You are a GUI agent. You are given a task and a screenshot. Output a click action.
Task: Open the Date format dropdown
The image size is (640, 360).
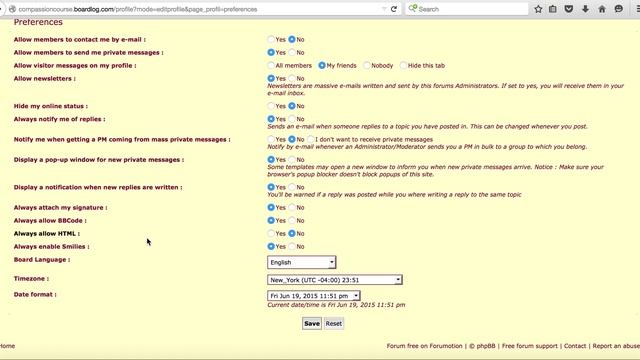click(313, 296)
